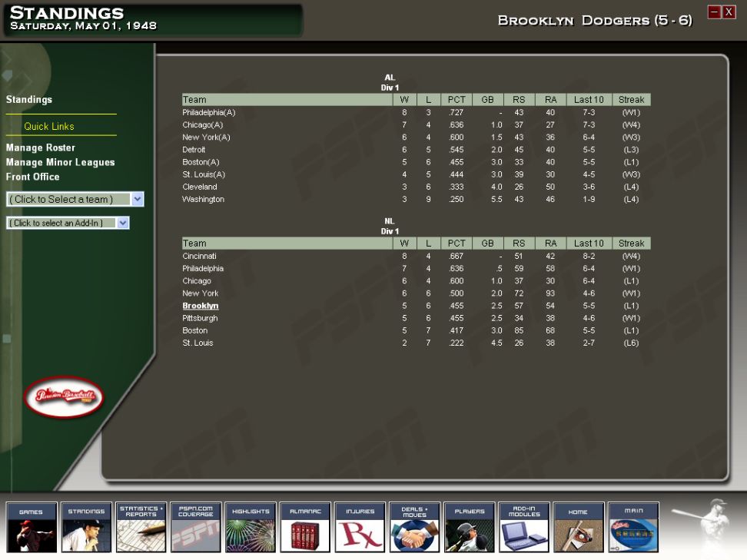
Task: Select NL Philadelphia team name
Action: (203, 269)
